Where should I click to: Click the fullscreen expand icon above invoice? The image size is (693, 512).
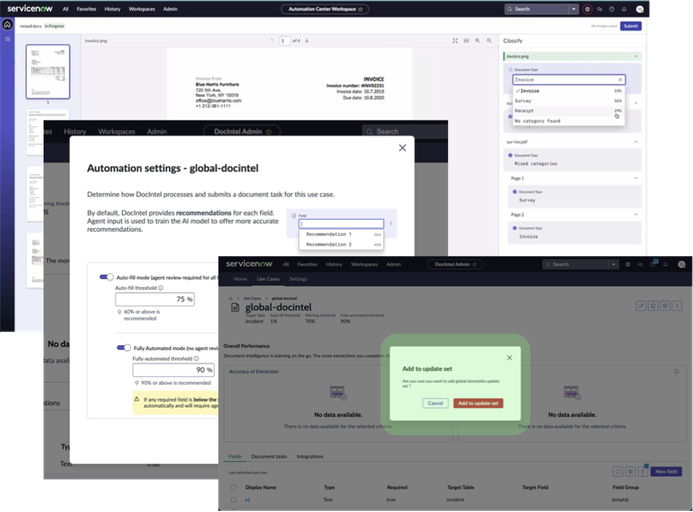pyautogui.click(x=455, y=41)
